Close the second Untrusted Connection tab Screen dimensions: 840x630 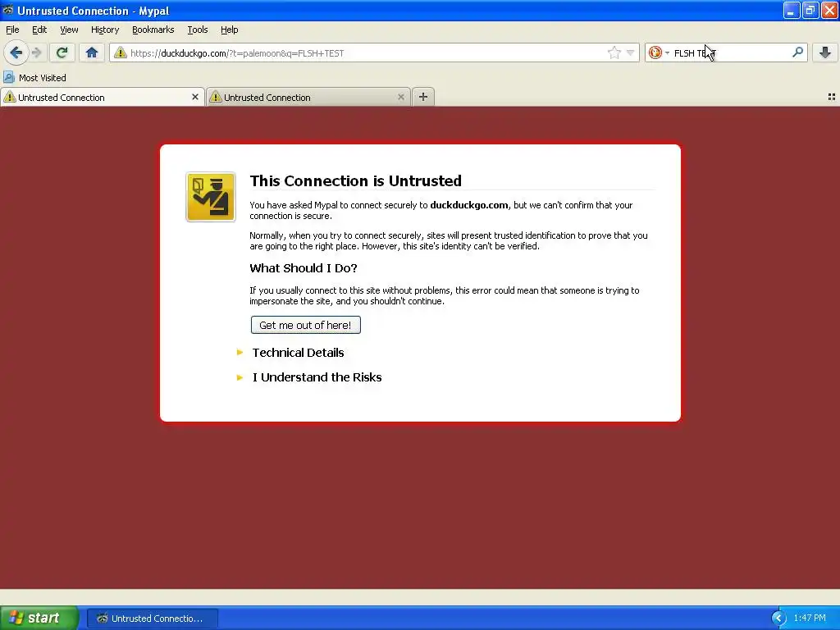point(400,97)
